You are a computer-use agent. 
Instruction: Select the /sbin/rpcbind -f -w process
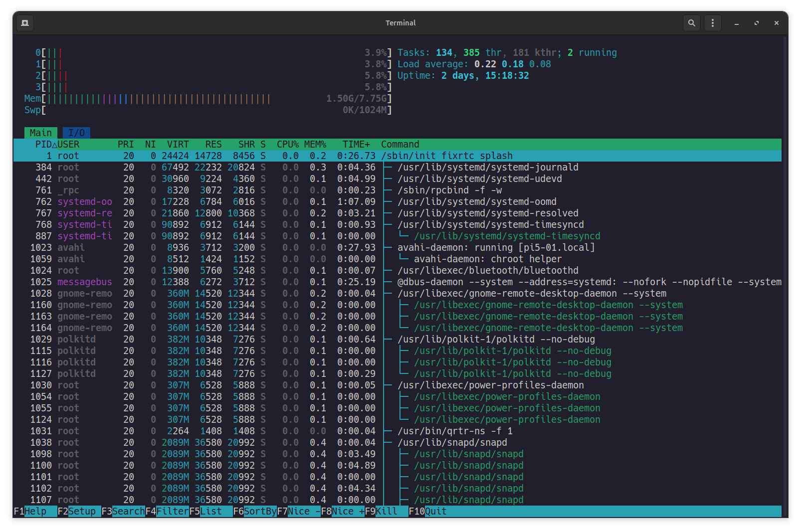[398, 190]
